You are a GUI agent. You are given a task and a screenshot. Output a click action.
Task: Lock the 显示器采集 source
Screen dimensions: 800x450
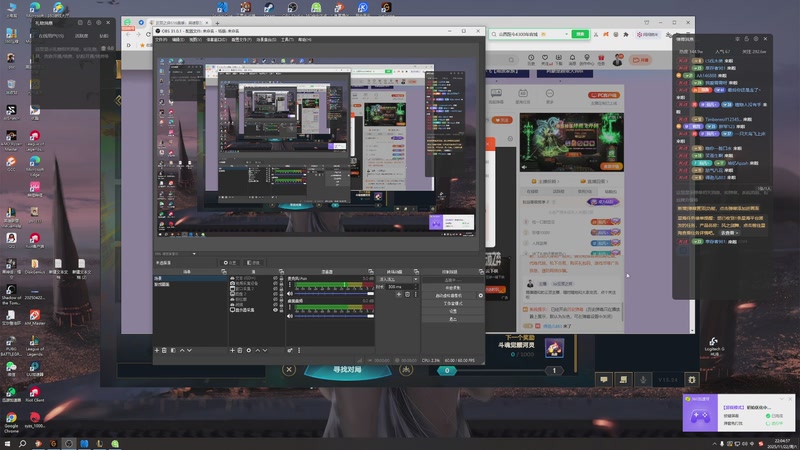pos(281,310)
